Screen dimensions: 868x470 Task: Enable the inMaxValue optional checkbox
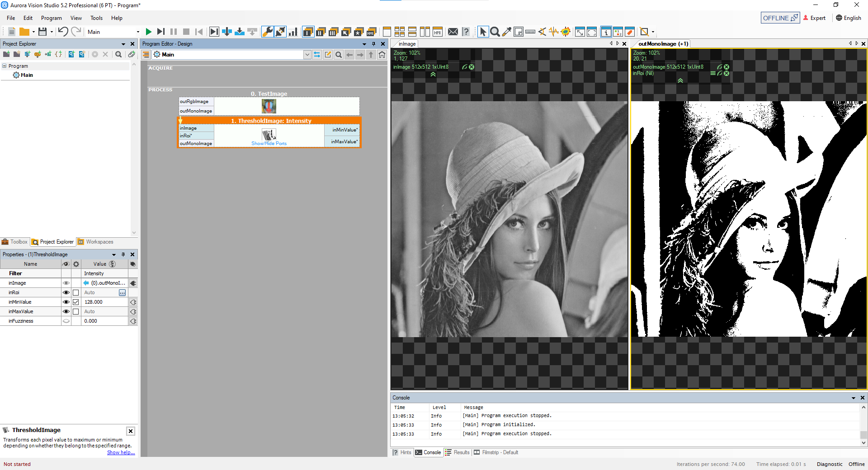[x=76, y=311]
